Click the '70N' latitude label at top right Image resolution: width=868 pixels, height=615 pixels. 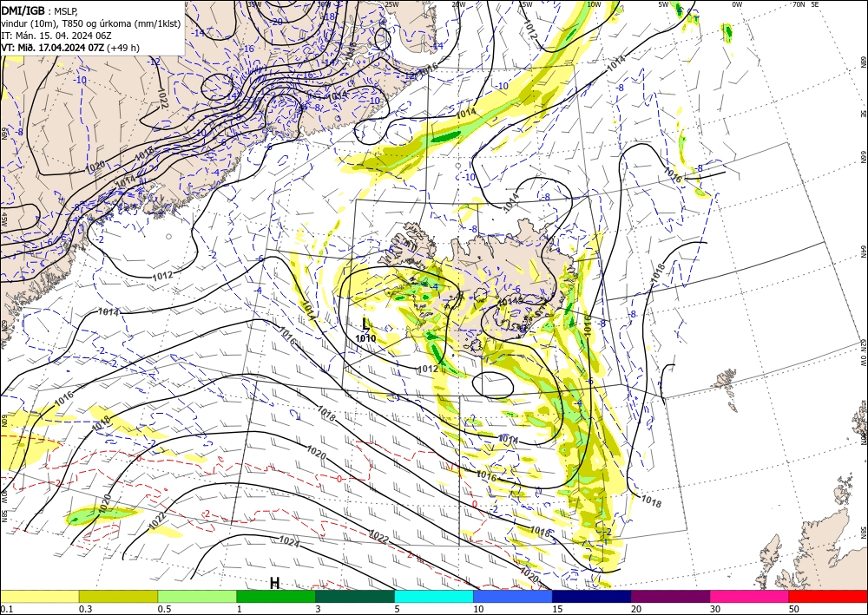(x=799, y=4)
